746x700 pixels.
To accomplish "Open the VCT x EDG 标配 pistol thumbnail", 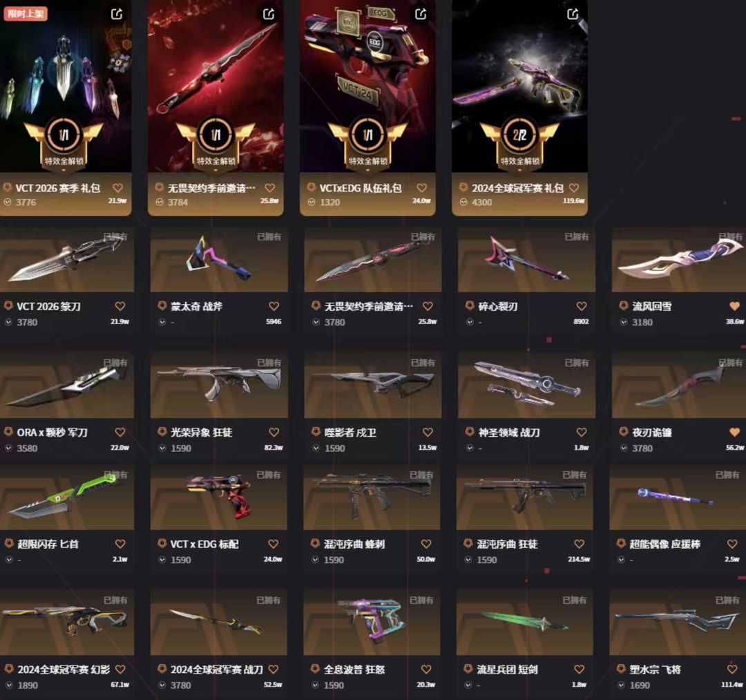I will click(219, 498).
